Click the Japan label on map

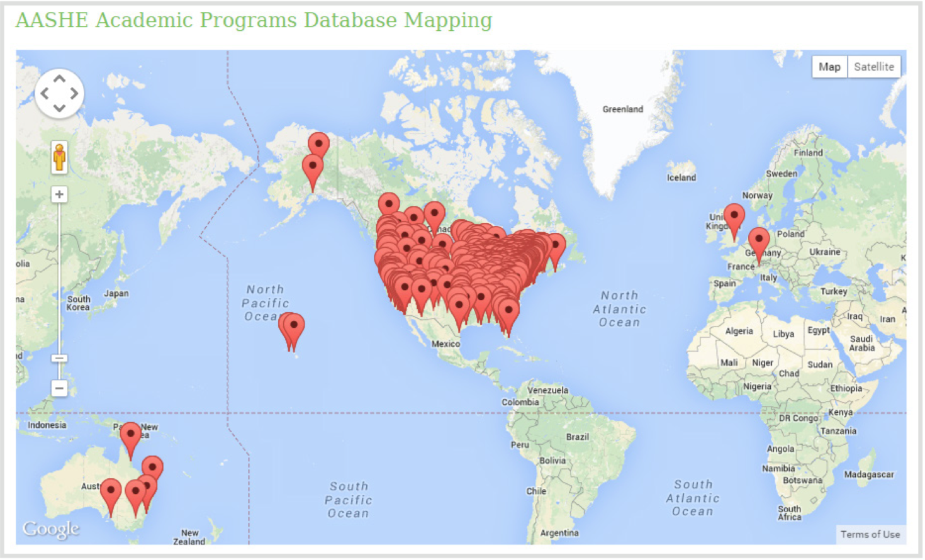116,293
